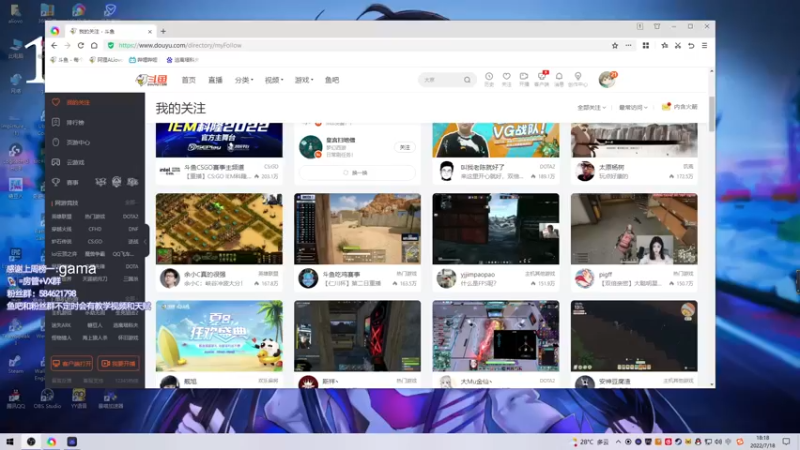800x450 pixels.
Task: Open a new browser tab with plus
Action: tap(163, 31)
